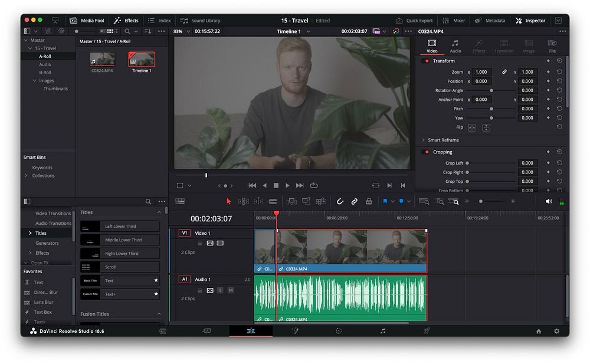Image resolution: width=590 pixels, height=364 pixels.
Task: Toggle the Transform section enable dot
Action: (x=427, y=61)
